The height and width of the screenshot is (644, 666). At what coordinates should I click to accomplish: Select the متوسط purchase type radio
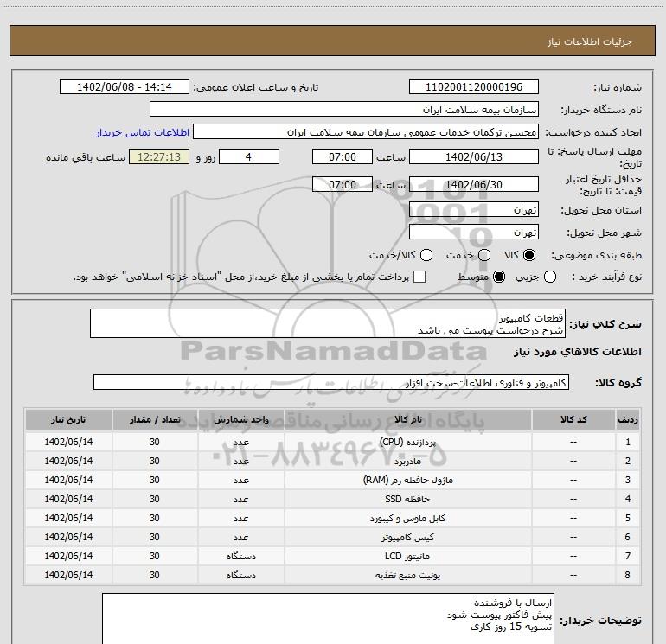[x=499, y=277]
